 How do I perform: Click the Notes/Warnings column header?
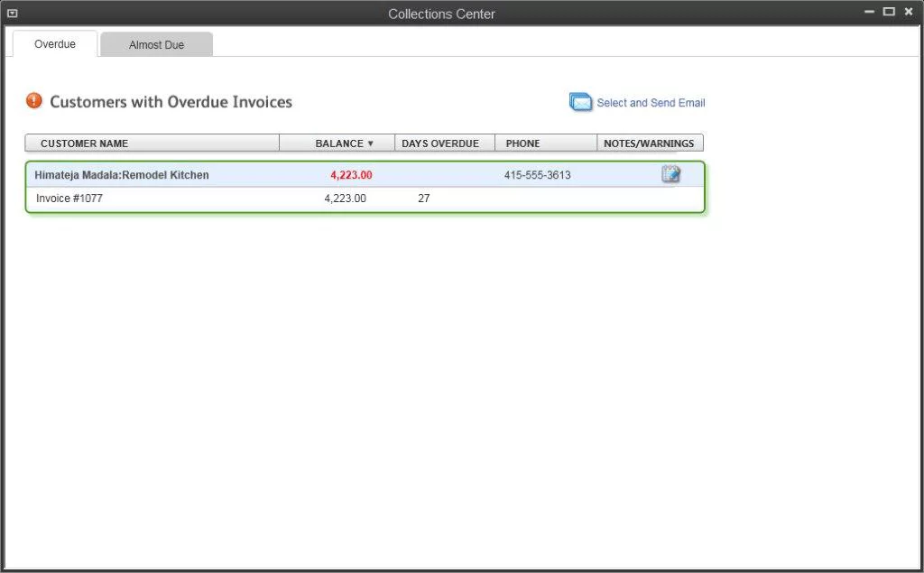648,143
